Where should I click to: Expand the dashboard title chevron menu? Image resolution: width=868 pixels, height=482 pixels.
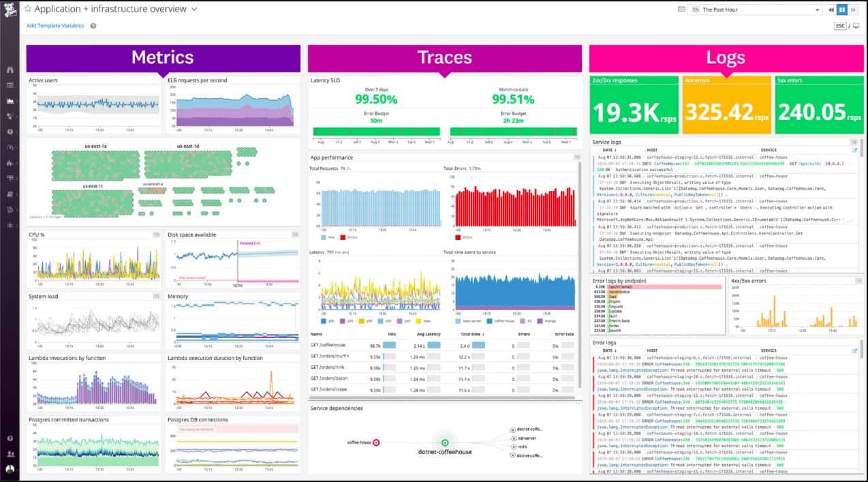tap(194, 10)
